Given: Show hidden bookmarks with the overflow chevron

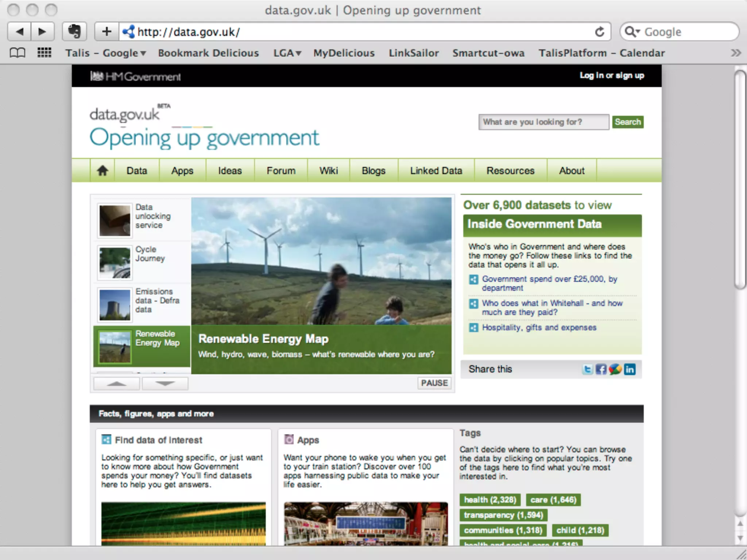Looking at the screenshot, I should [x=736, y=53].
